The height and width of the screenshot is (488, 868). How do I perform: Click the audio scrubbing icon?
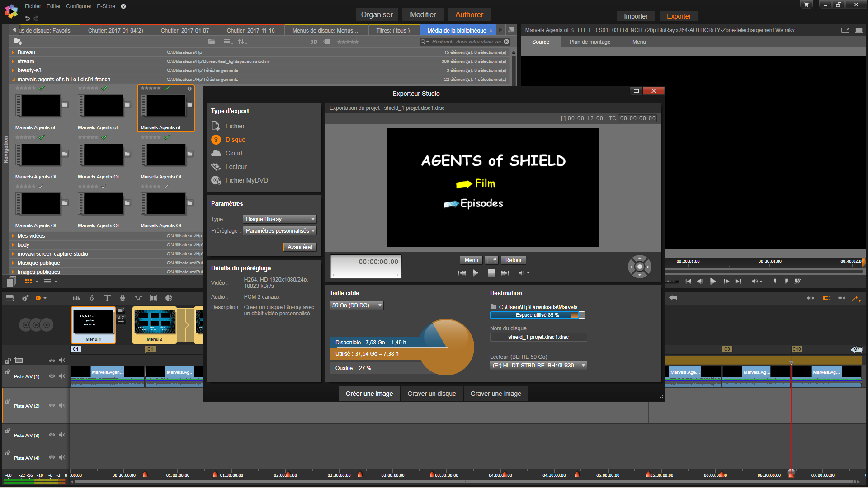click(841, 298)
